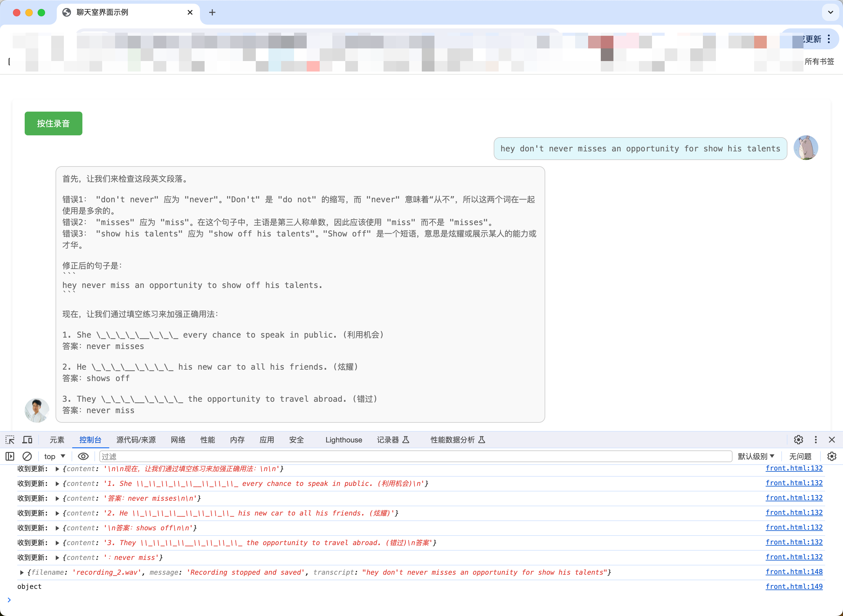Image resolution: width=843 pixels, height=616 pixels.
Task: Switch to the Lighthouse tab
Action: point(343,440)
